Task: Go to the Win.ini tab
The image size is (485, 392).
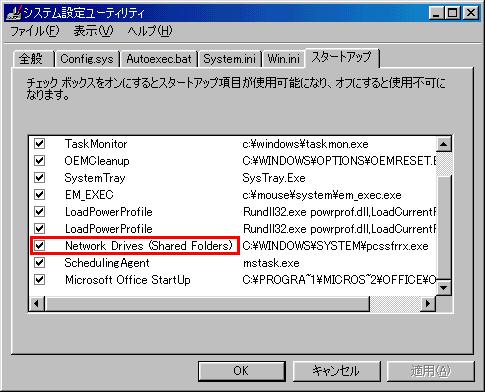Action: (284, 59)
